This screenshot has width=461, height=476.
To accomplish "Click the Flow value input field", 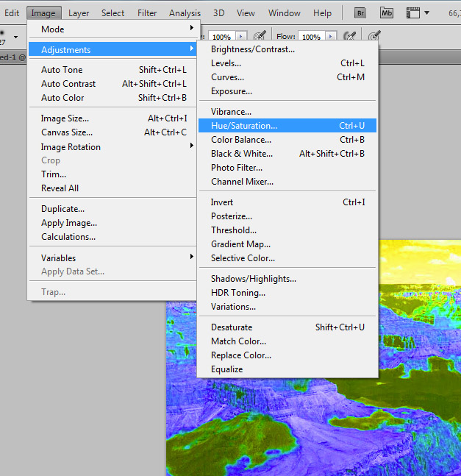I will pyautogui.click(x=312, y=37).
